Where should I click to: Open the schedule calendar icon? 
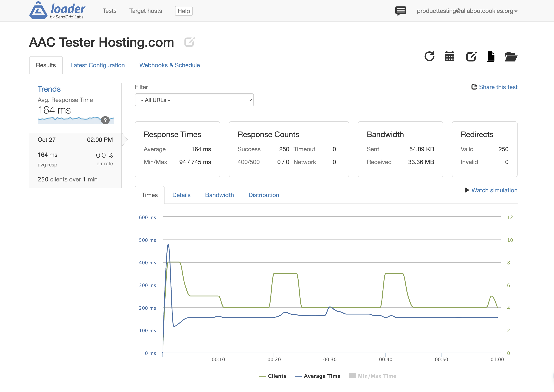click(x=449, y=57)
